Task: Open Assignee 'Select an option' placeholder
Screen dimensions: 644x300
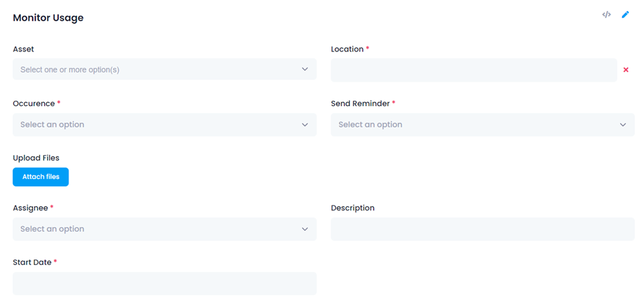Action: click(52, 229)
